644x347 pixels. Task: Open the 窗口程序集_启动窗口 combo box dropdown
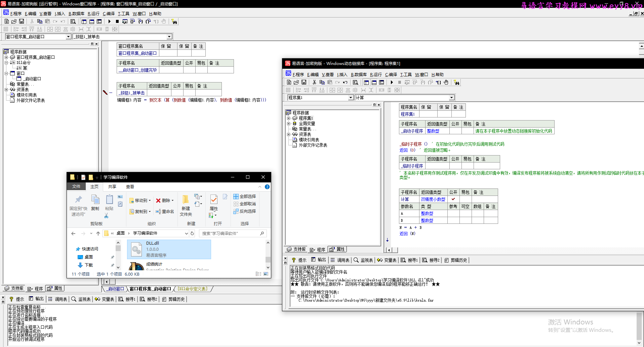tap(69, 37)
